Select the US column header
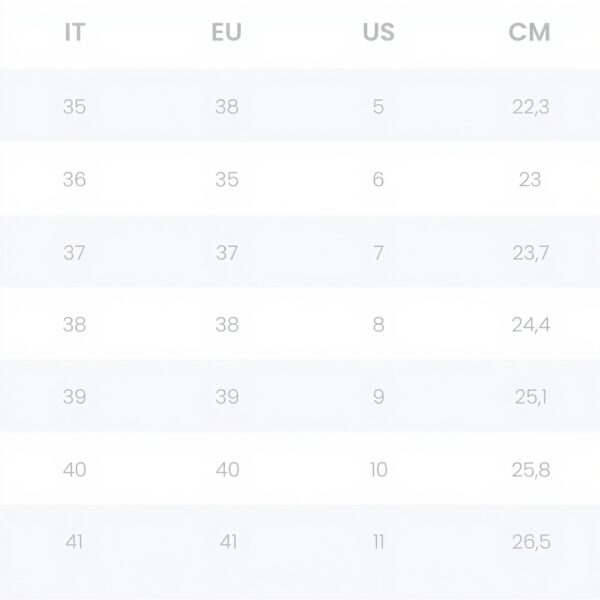 point(378,32)
